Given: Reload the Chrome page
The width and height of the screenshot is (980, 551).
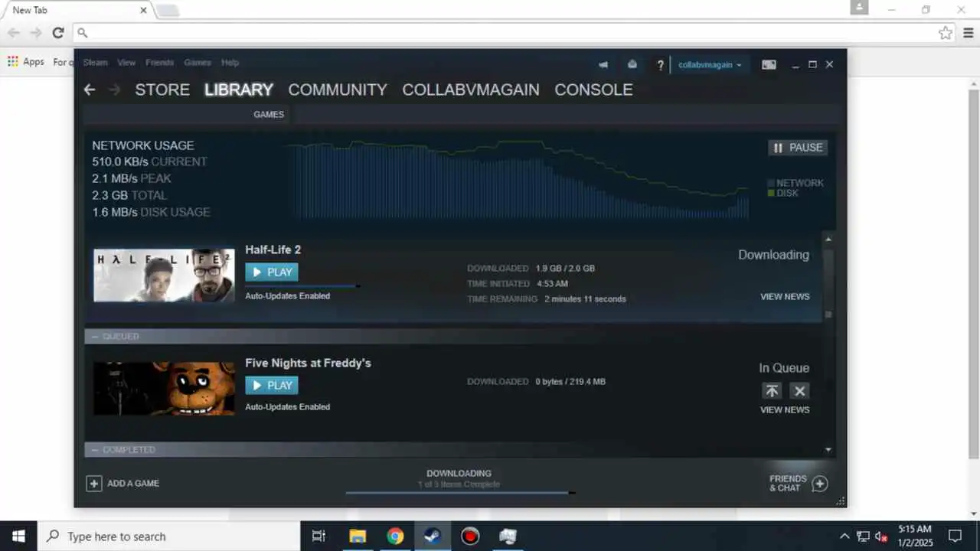Looking at the screenshot, I should pos(57,33).
